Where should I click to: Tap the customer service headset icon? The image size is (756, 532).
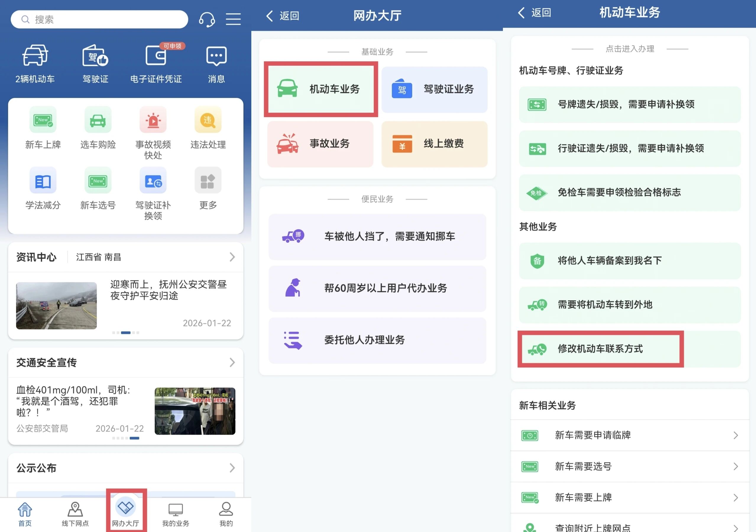click(207, 20)
